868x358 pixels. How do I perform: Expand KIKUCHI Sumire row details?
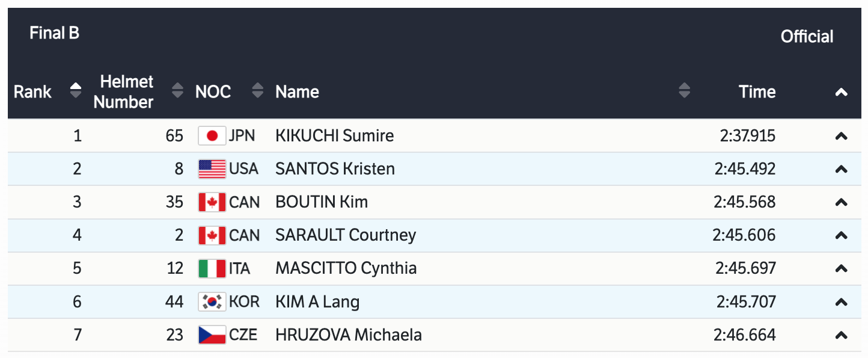point(841,137)
